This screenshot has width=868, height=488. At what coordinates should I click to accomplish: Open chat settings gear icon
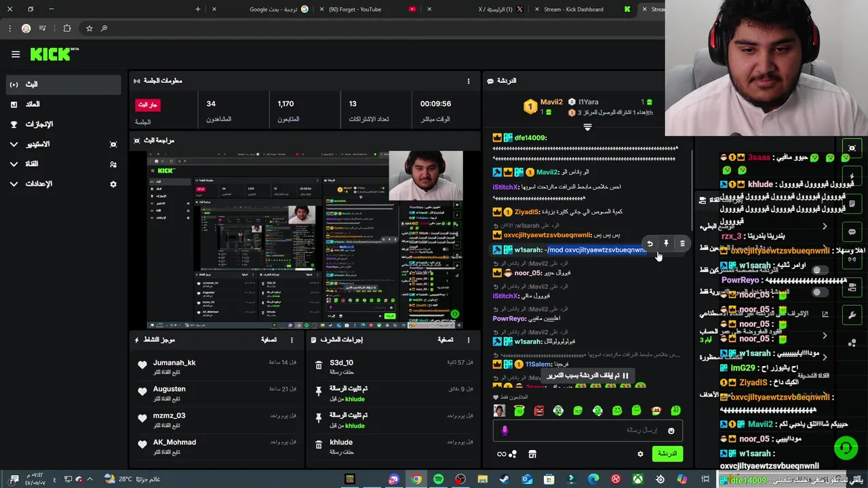coord(640,454)
